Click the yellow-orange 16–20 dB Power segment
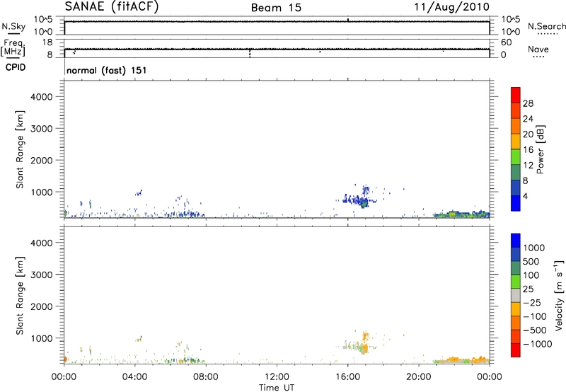The image size is (566, 392). point(516,141)
